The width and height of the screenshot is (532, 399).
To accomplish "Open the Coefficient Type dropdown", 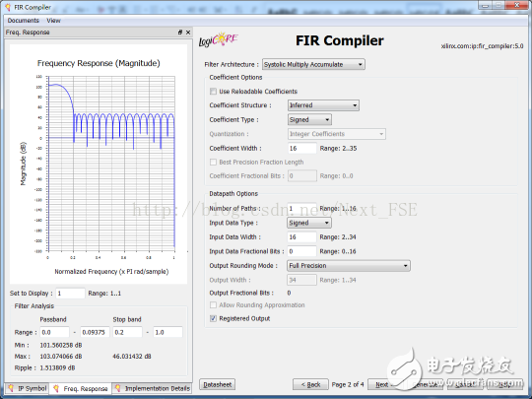I will pyautogui.click(x=309, y=119).
